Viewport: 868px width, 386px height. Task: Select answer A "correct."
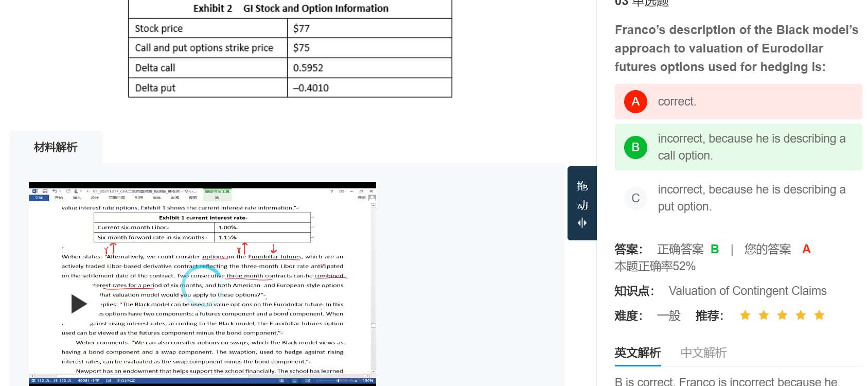738,102
